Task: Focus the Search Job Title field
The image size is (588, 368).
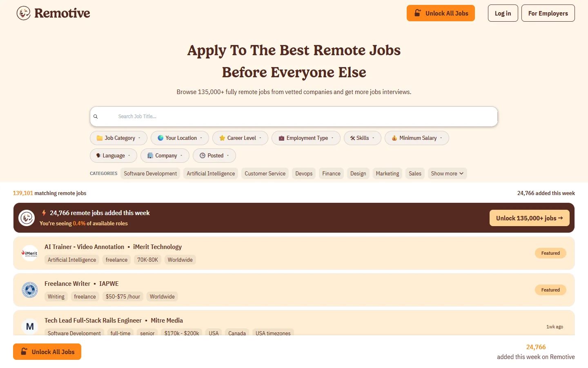Action: click(294, 117)
